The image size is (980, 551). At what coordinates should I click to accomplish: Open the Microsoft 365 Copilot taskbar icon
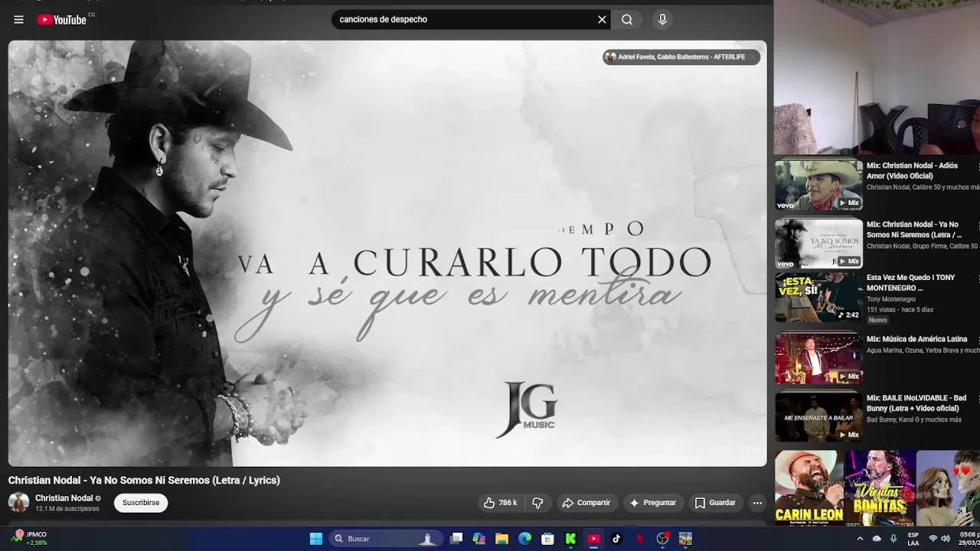(x=479, y=539)
